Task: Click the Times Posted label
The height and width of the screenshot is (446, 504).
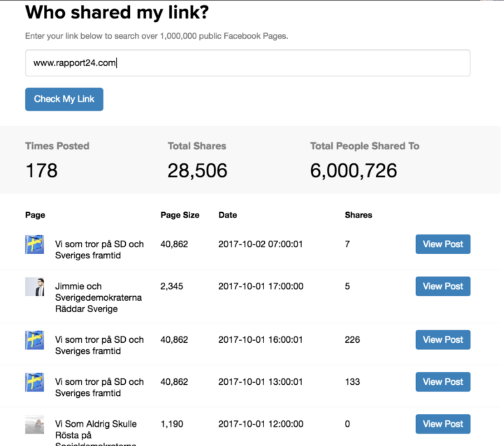Action: 57,146
